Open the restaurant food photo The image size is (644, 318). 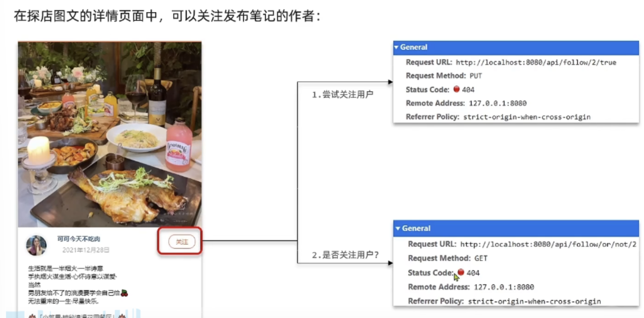[110, 134]
